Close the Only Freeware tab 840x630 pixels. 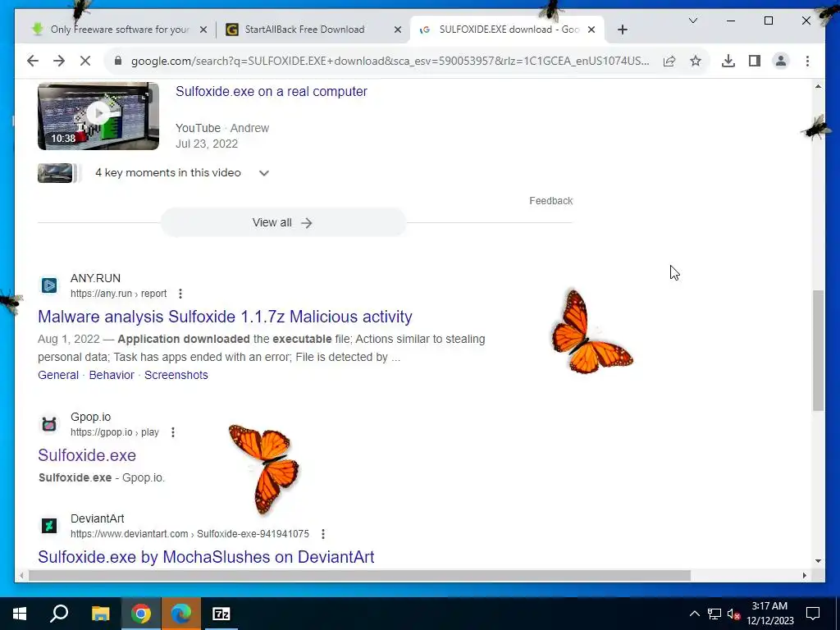pyautogui.click(x=203, y=30)
